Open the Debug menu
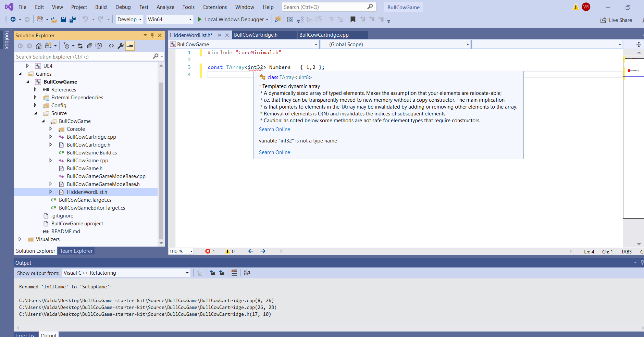 (123, 7)
